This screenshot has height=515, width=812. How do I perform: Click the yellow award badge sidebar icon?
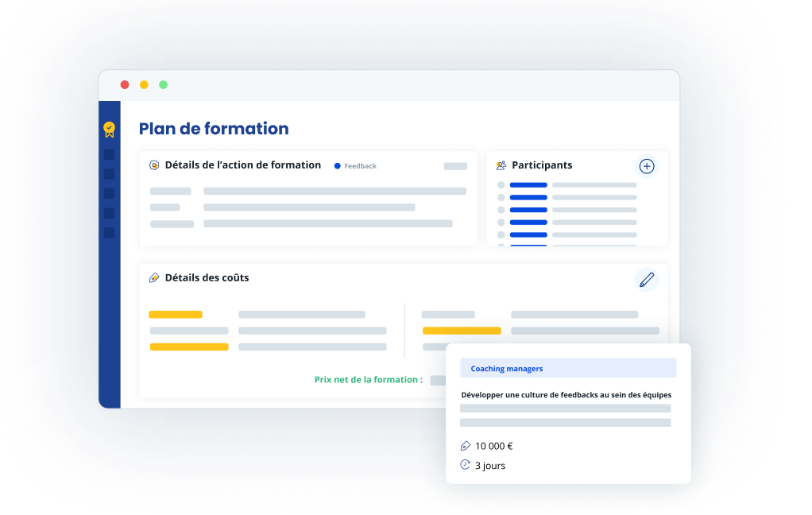(x=109, y=130)
